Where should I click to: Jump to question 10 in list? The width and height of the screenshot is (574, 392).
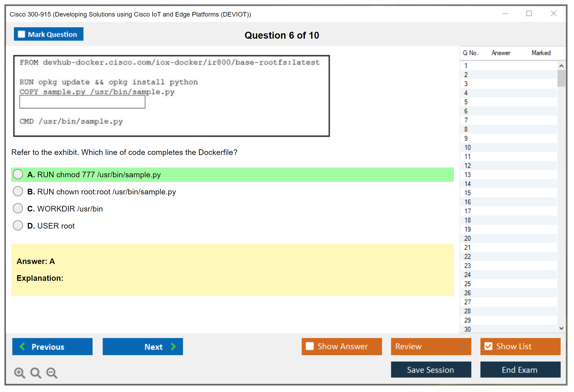(467, 147)
